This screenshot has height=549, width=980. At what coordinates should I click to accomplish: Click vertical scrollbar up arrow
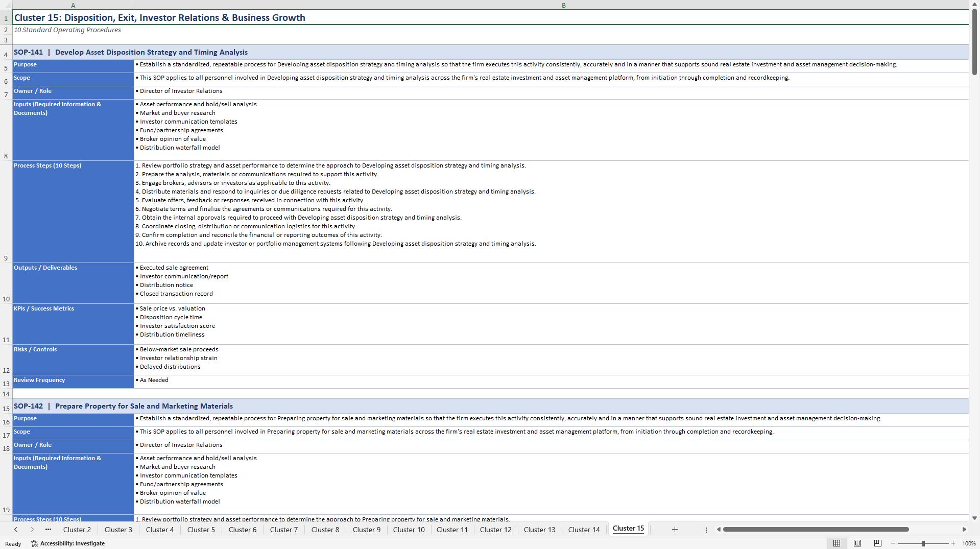coord(974,4)
